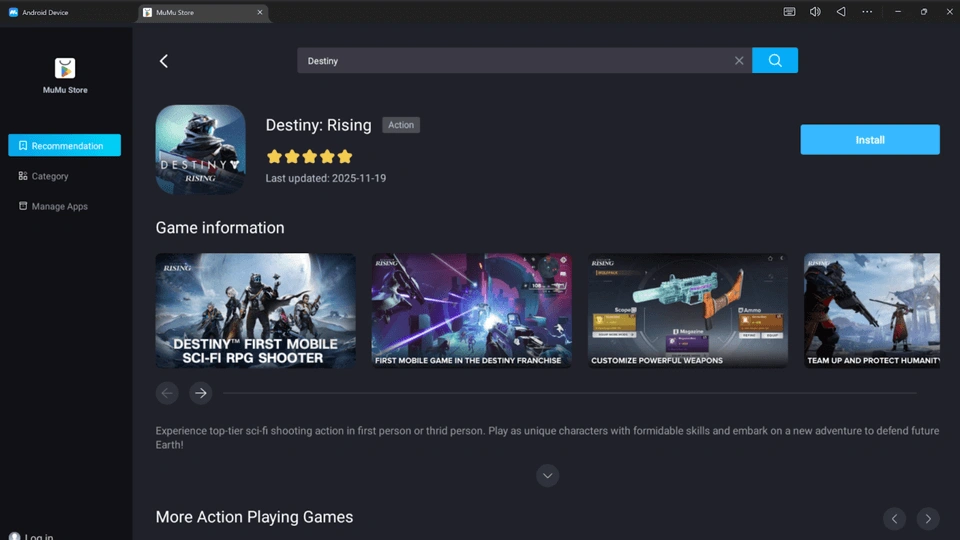Viewport: 960px width, 540px height.
Task: Open Category in the sidebar
Action: [49, 176]
